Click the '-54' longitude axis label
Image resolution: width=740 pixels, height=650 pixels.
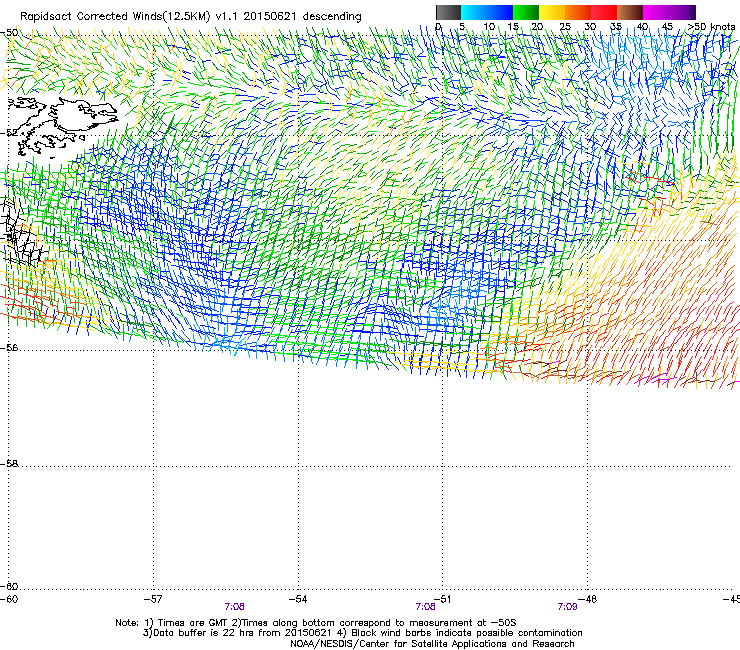click(x=298, y=599)
